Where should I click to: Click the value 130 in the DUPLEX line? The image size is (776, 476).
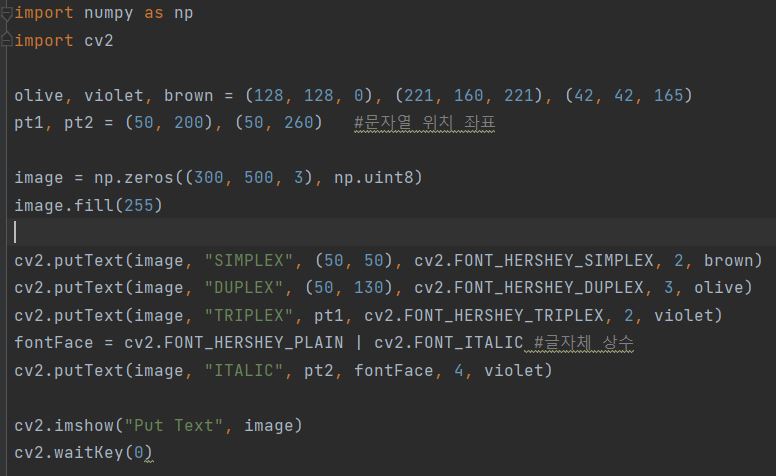pos(369,287)
